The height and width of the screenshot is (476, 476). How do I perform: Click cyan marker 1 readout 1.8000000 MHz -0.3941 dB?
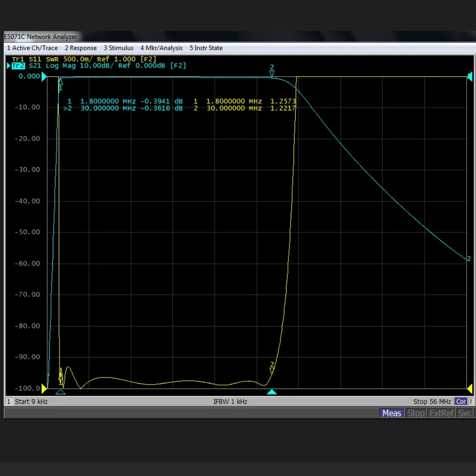pyautogui.click(x=125, y=101)
